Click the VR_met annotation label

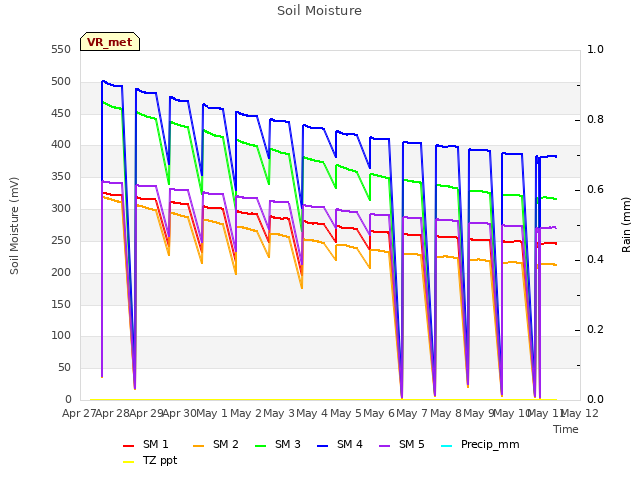[110, 42]
